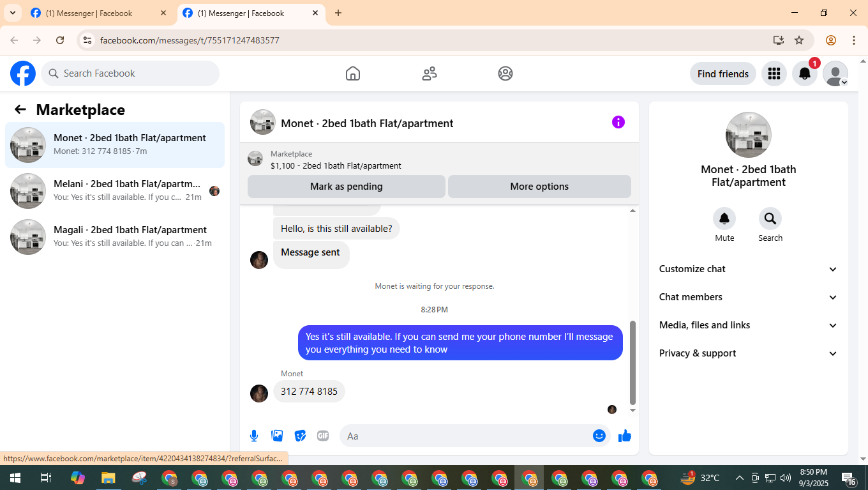
Task: Click the Search Facebook field
Action: tap(130, 73)
